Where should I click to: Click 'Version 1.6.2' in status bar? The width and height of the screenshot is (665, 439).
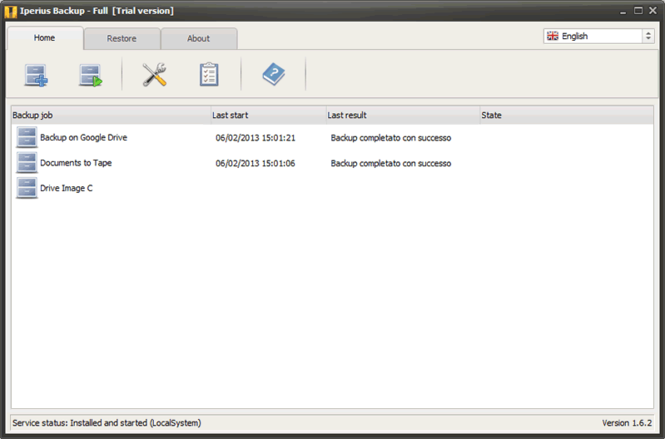pyautogui.click(x=626, y=423)
